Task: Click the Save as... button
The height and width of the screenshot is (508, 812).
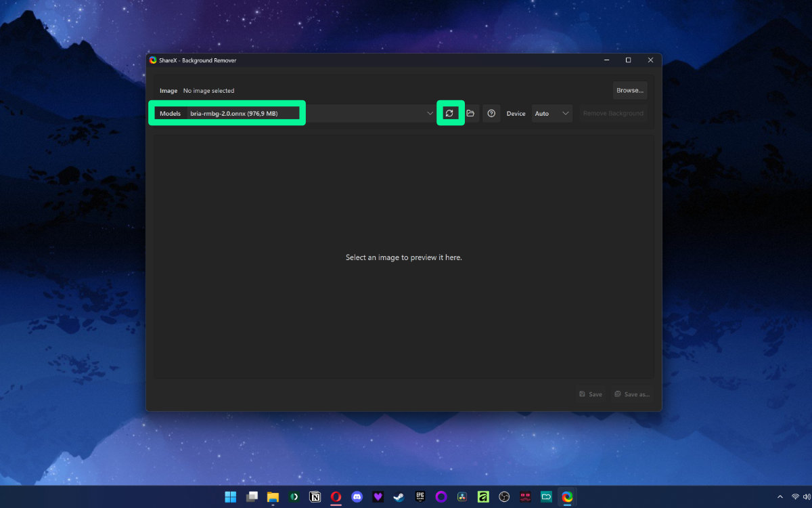Action: 632,394
